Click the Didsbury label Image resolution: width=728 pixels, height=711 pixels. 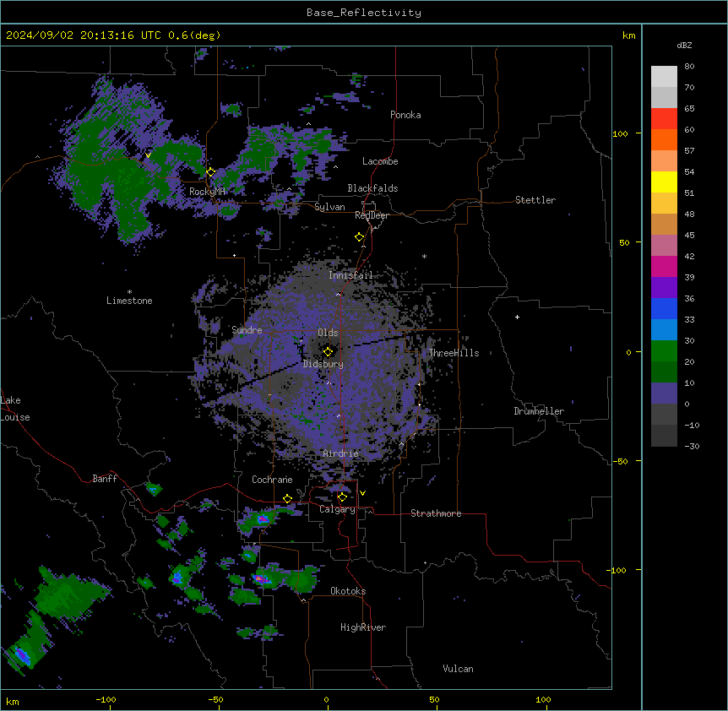pos(323,364)
